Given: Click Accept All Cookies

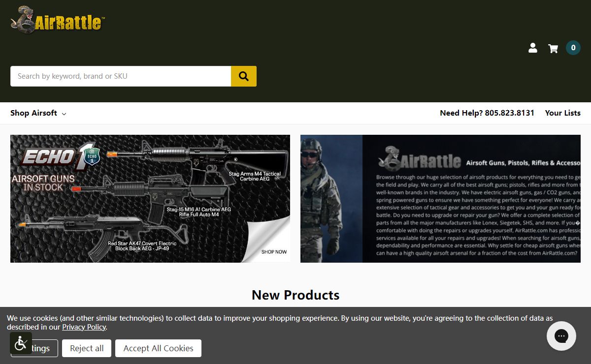Looking at the screenshot, I should tap(158, 348).
